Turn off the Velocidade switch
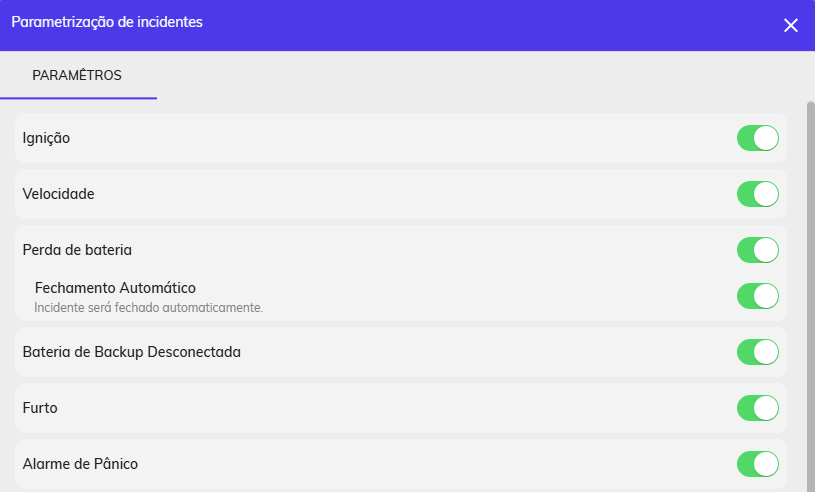Screen dimensions: 815x492 (x=757, y=194)
